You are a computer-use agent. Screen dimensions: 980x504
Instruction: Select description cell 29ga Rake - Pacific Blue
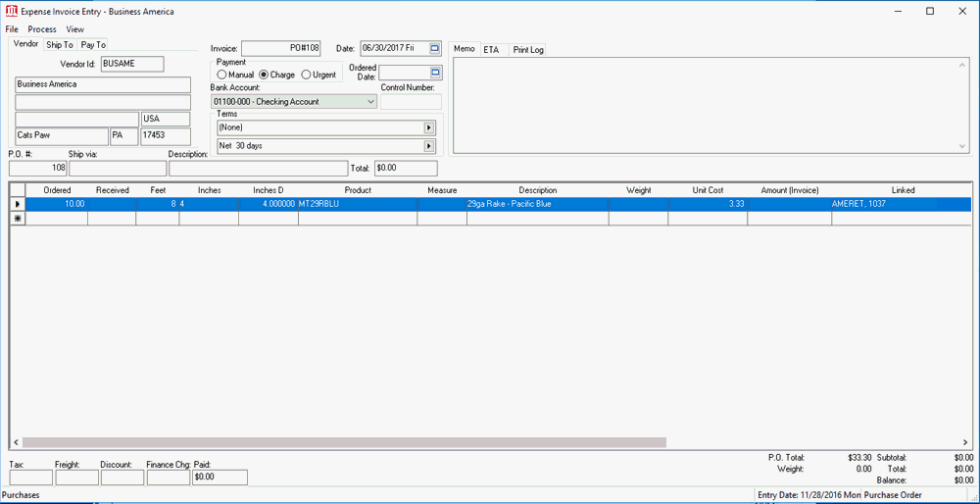point(537,204)
